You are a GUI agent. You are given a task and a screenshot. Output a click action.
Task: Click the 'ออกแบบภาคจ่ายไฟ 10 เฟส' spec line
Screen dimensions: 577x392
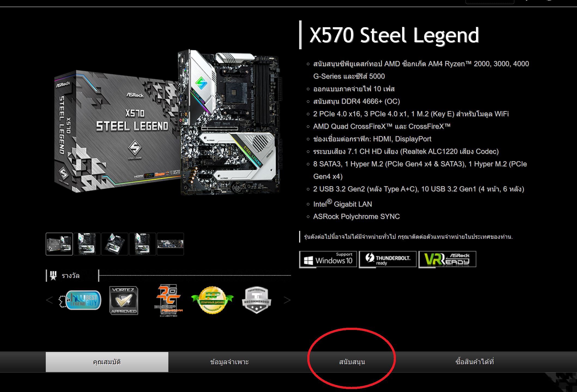coord(354,89)
